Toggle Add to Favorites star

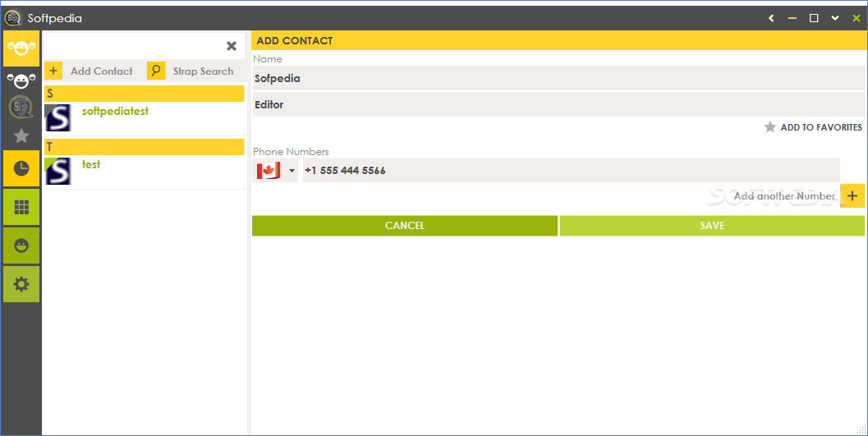(x=769, y=127)
